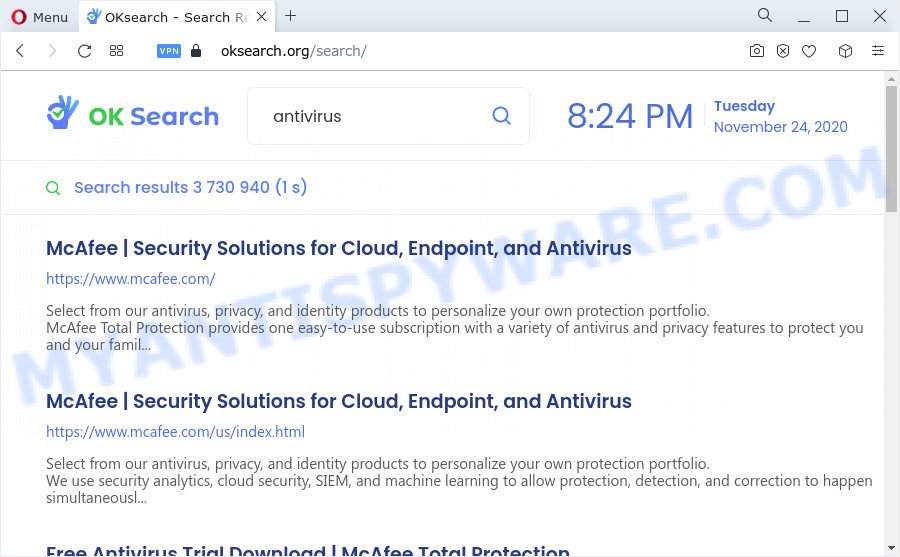900x557 pixels.
Task: Open the extensions cube icon
Action: (x=845, y=51)
